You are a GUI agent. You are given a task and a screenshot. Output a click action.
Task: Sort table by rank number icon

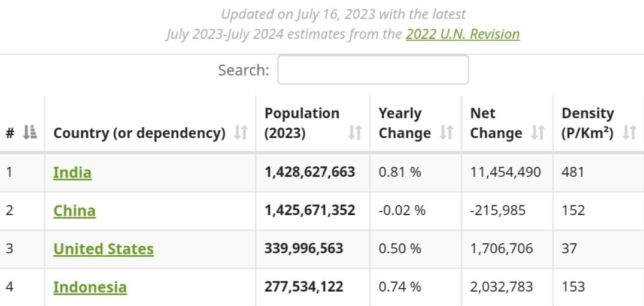[29, 133]
